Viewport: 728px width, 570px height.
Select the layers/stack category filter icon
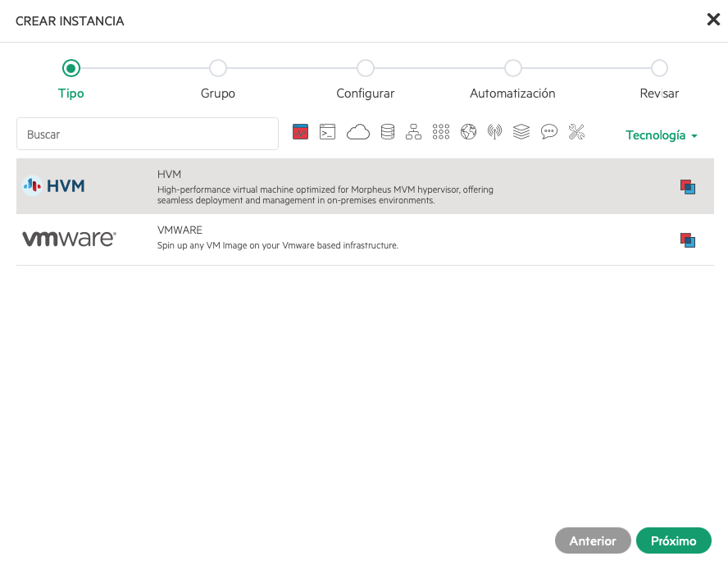coord(521,131)
